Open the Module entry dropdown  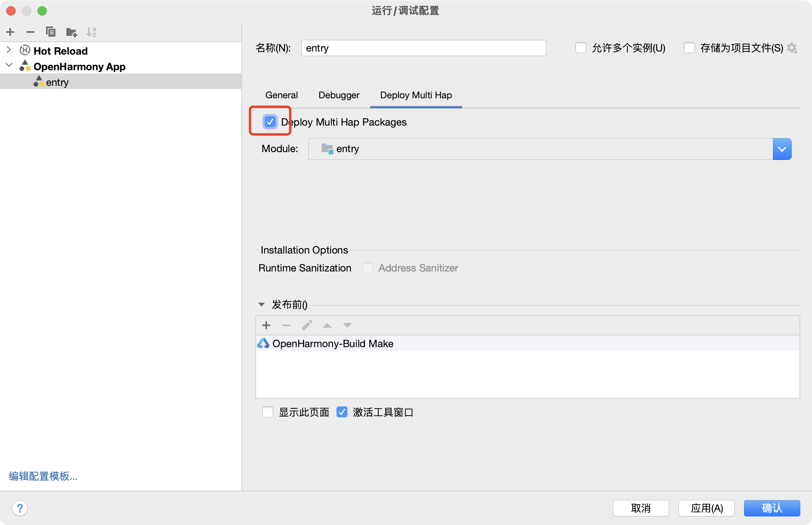pyautogui.click(x=782, y=149)
